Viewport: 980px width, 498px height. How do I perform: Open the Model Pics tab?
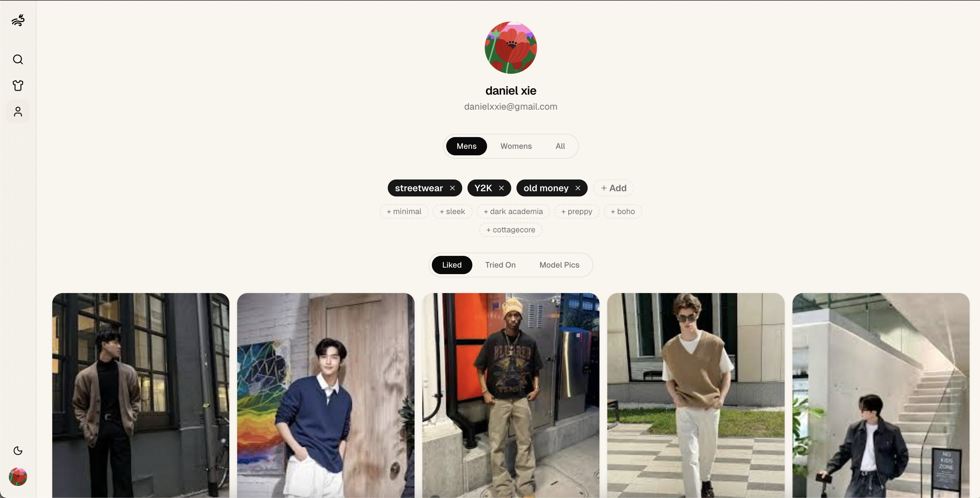tap(559, 265)
